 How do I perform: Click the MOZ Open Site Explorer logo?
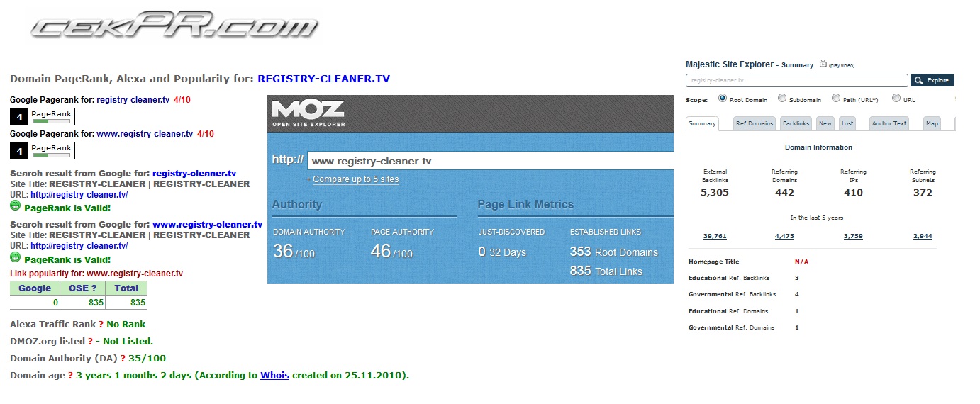point(308,113)
